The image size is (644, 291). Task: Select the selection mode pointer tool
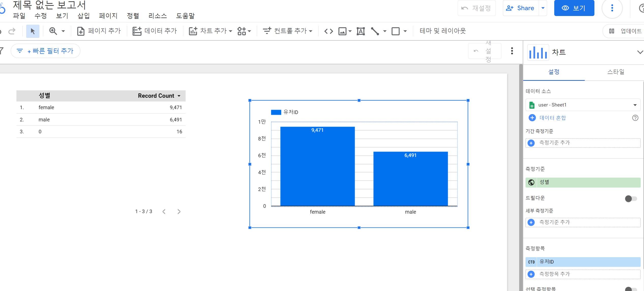pyautogui.click(x=33, y=31)
